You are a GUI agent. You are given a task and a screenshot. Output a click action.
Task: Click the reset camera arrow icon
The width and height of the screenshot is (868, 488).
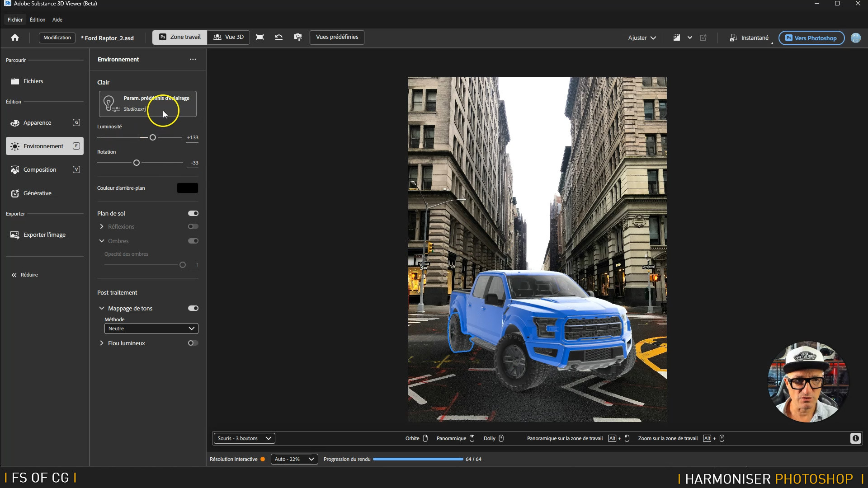279,37
